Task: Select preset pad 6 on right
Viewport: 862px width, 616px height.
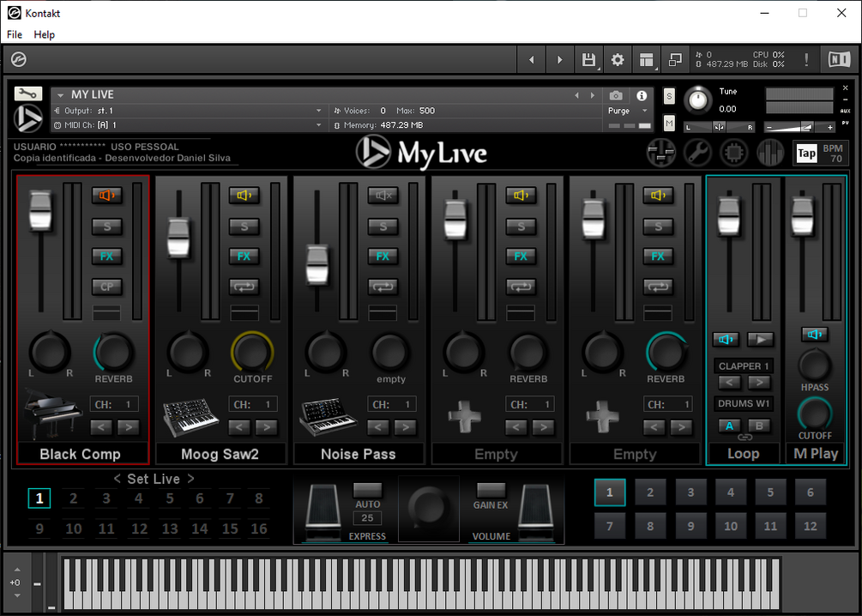Action: pyautogui.click(x=811, y=492)
